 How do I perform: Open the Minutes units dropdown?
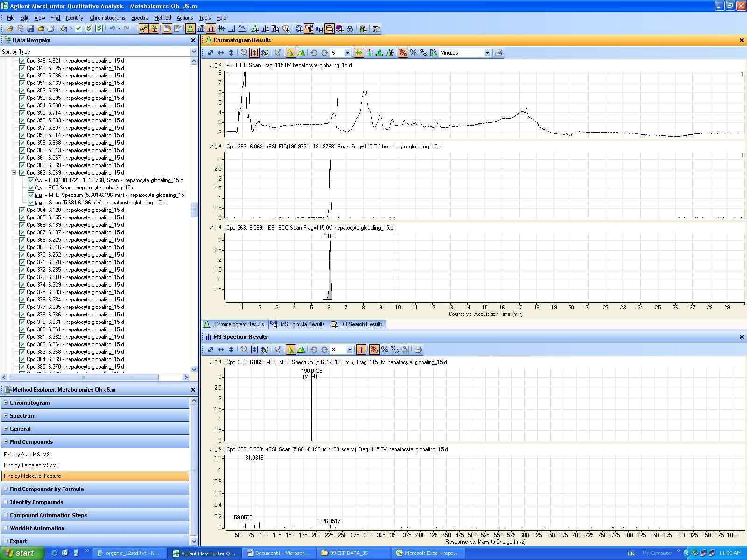pyautogui.click(x=487, y=53)
